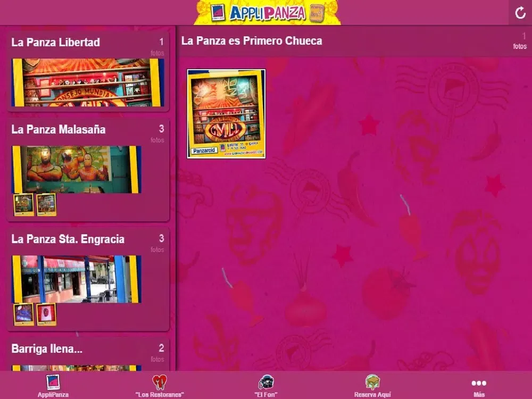Select the "El Fon" luchador mask icon
Viewport: 532px width, 399px height.
coord(266,383)
